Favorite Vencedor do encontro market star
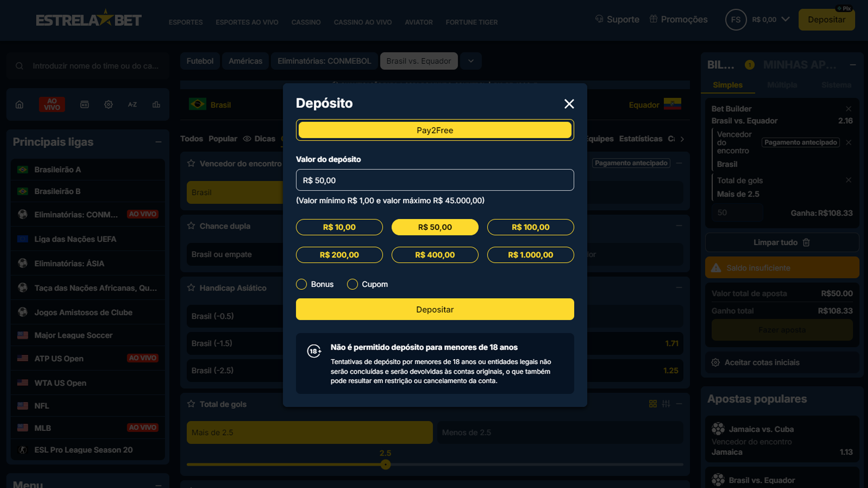 click(191, 163)
